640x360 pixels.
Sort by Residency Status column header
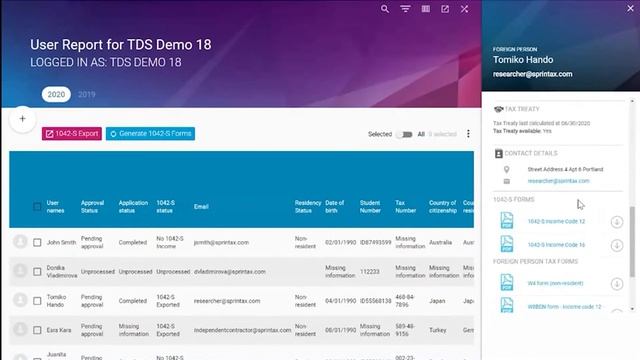point(308,207)
